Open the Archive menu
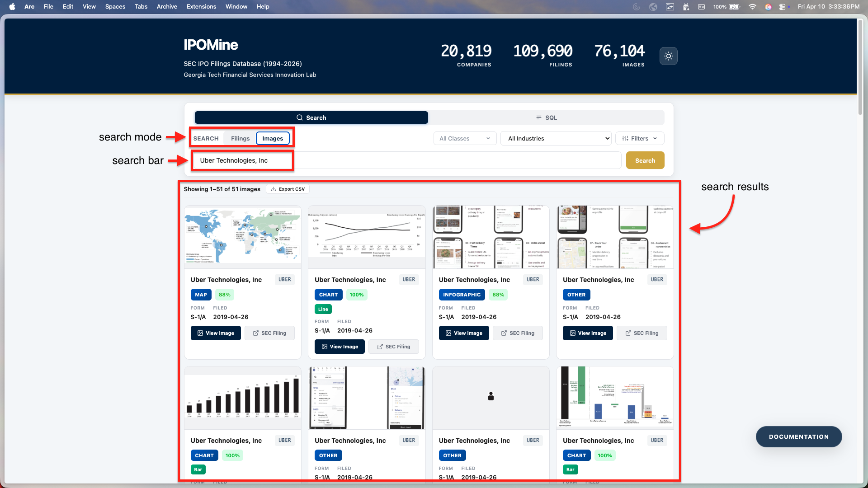The height and width of the screenshot is (488, 868). point(167,6)
